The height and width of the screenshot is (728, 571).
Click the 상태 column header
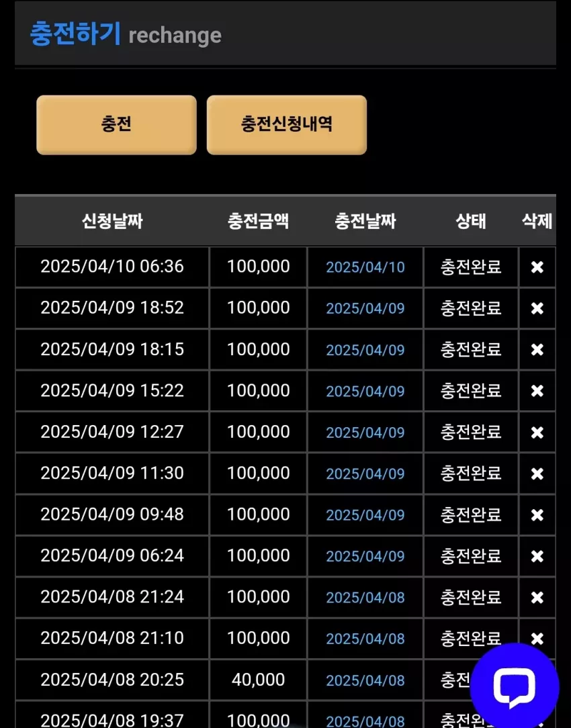(471, 220)
